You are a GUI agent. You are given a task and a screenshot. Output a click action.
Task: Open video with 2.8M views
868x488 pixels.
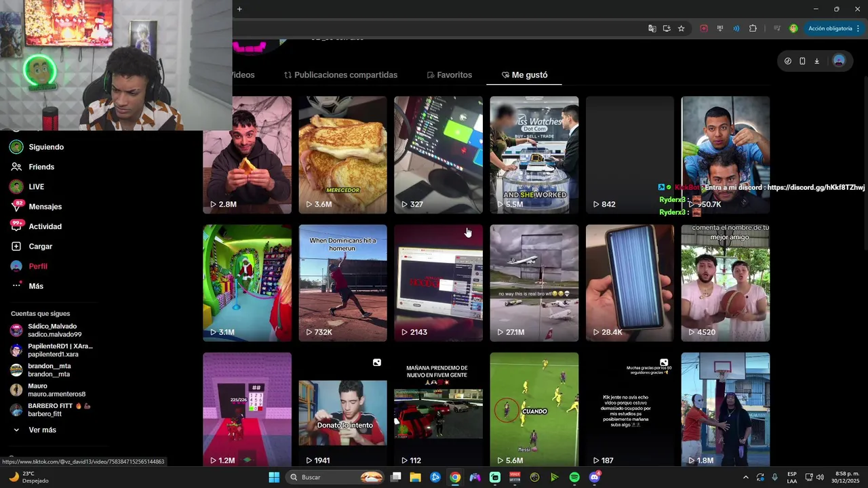click(247, 155)
